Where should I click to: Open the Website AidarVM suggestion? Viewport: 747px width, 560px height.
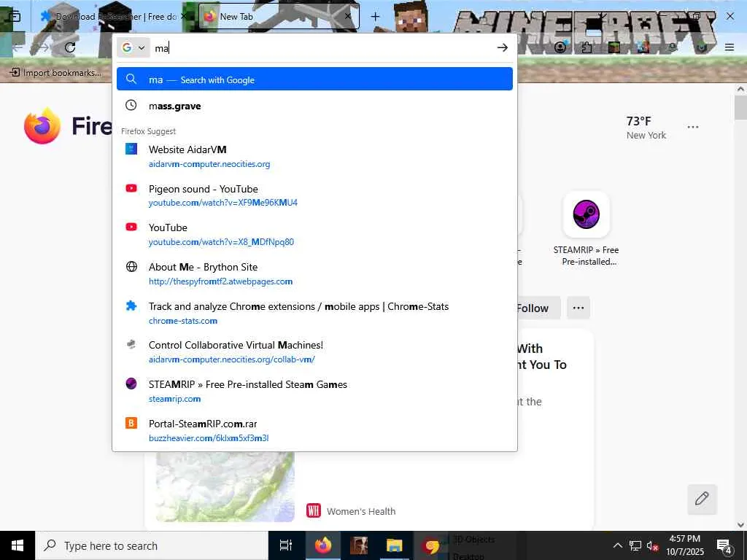(314, 156)
